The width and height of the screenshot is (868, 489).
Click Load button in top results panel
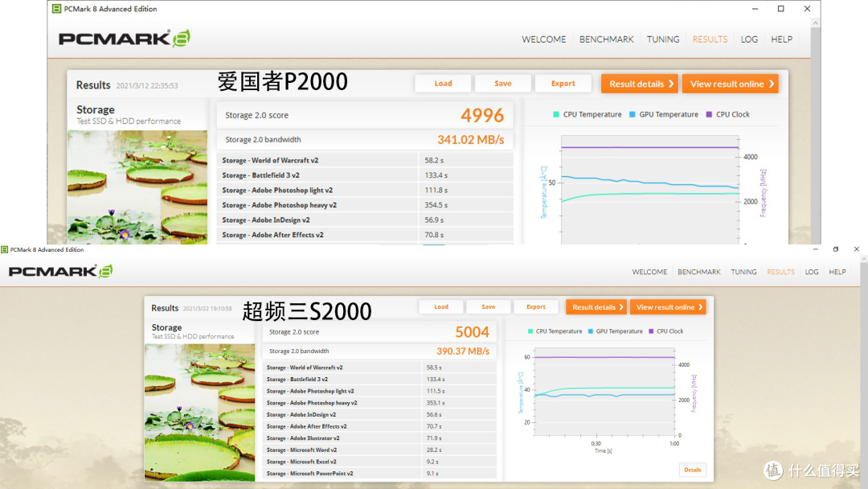pos(443,84)
